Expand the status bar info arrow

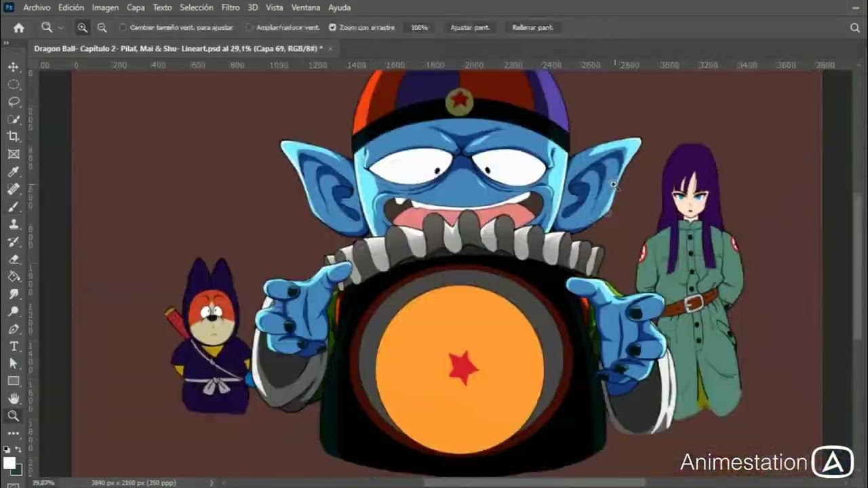[211, 483]
